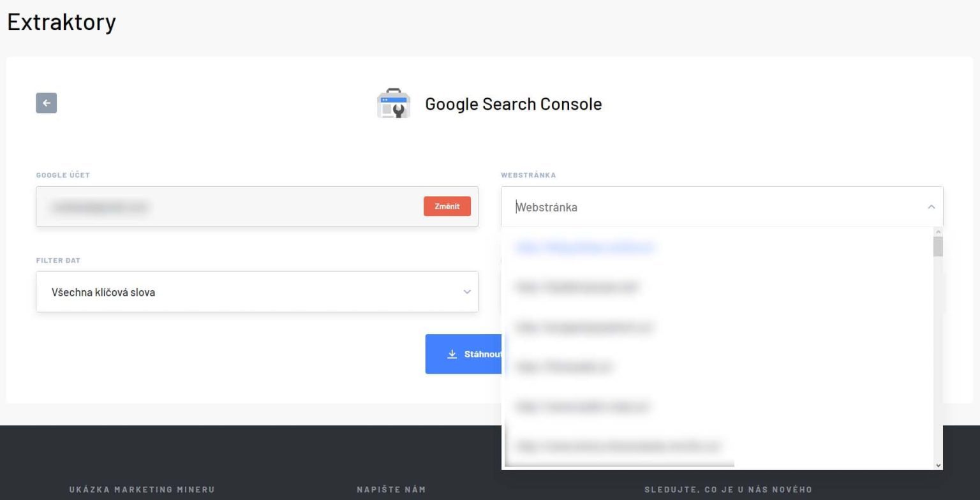Click the Napište nám footer heading

(x=391, y=489)
